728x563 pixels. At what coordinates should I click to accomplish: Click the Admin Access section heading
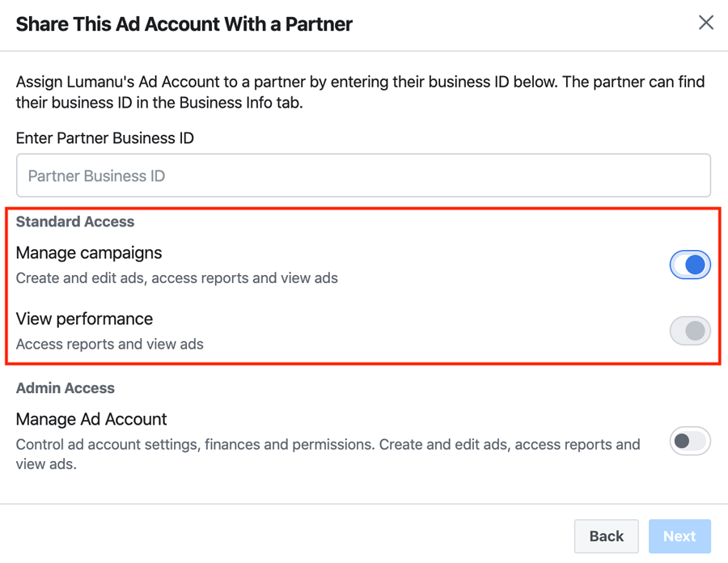pos(66,388)
